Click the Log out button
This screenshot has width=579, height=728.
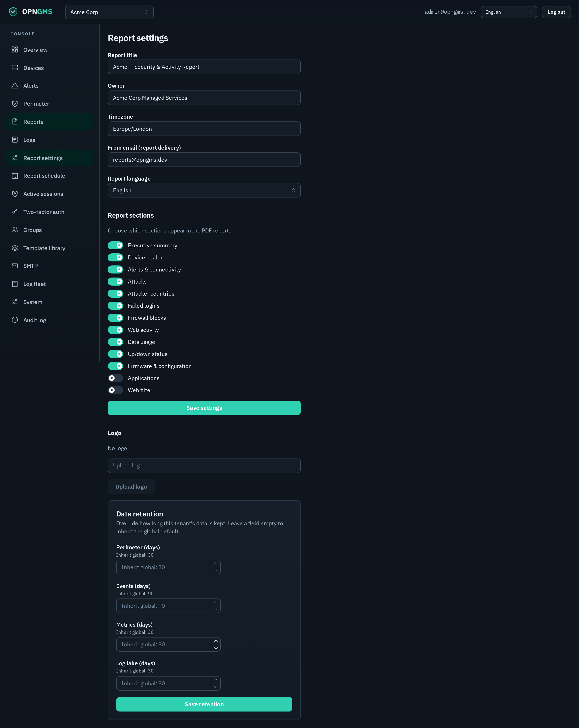556,12
